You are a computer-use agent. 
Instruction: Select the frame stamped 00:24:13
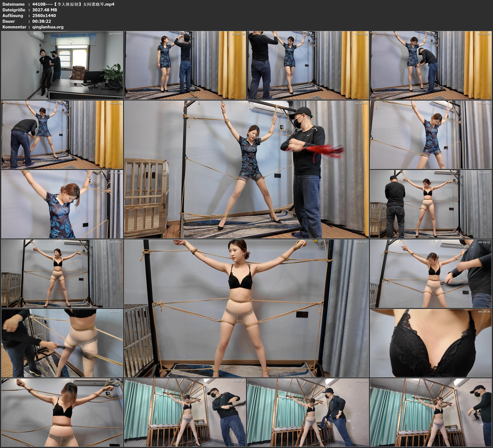click(x=431, y=273)
